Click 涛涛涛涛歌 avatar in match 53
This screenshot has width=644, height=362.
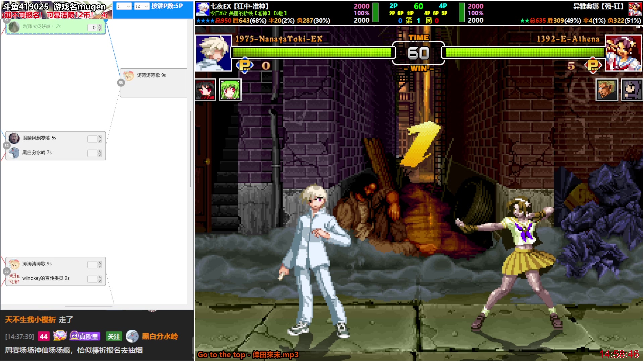(x=14, y=264)
